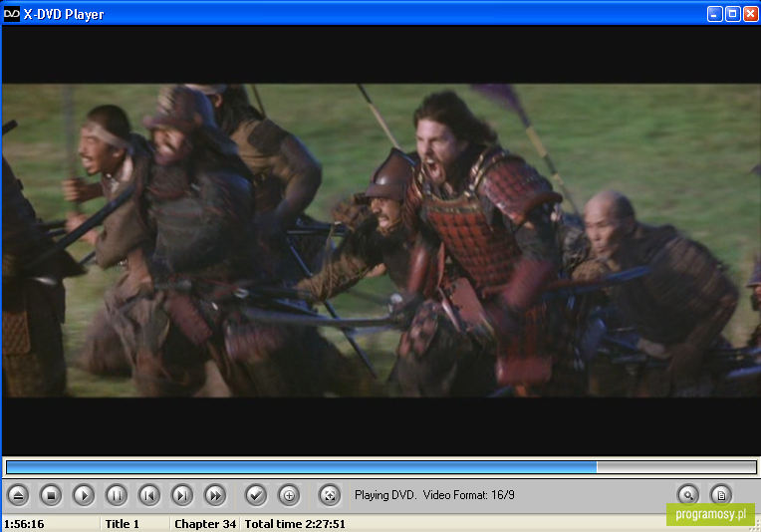
Task: Click the Playing DVD status text
Action: point(434,495)
